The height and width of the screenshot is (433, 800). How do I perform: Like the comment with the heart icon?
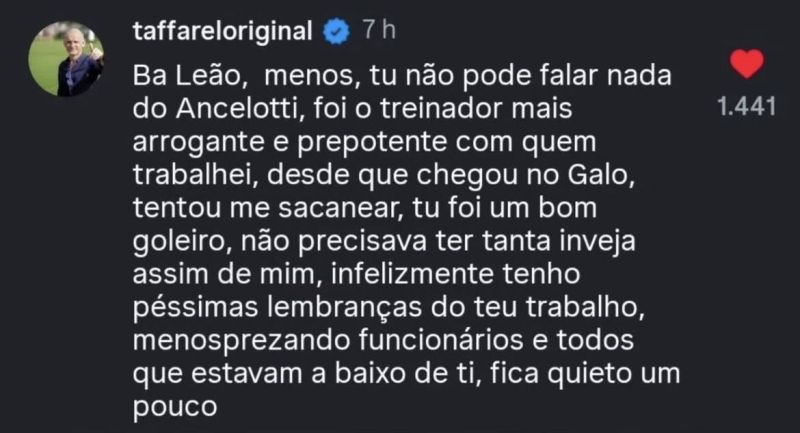pos(746,66)
